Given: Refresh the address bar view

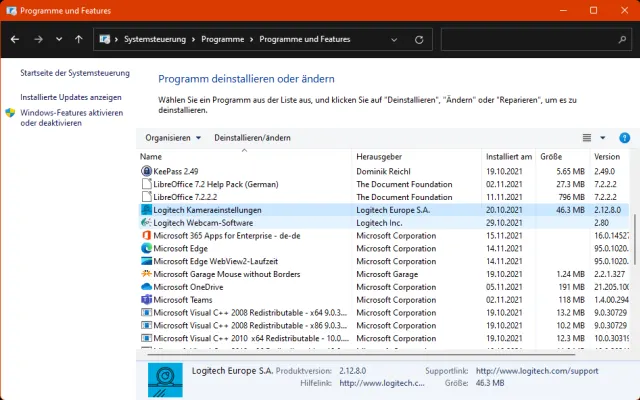Looking at the screenshot, I should pos(419,40).
